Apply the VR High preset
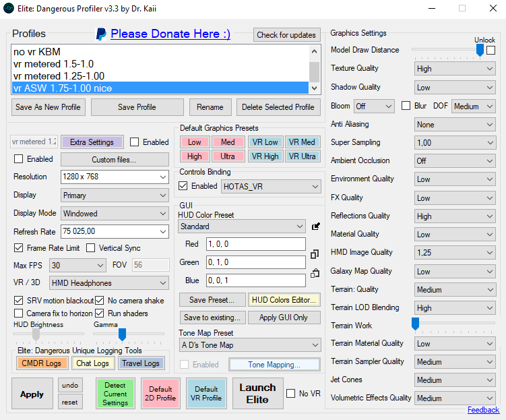Image resolution: width=506 pixels, height=420 pixels. [x=265, y=156]
